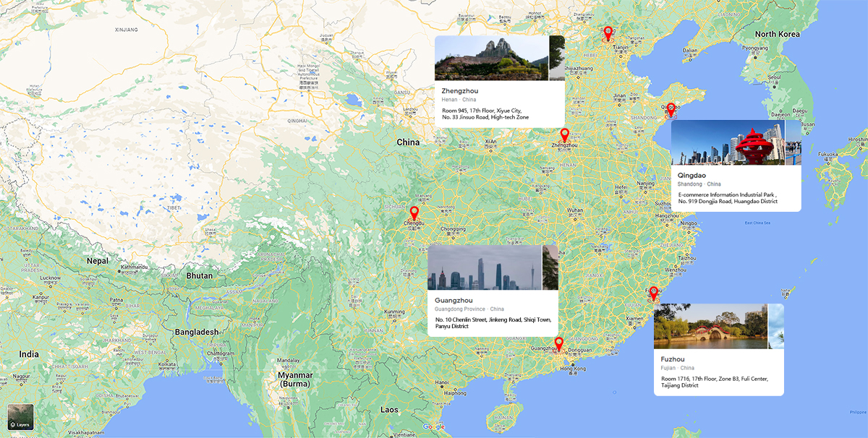Click the 'XINJIANG' region label
Image resolution: width=868 pixels, height=438 pixels.
pos(125,30)
